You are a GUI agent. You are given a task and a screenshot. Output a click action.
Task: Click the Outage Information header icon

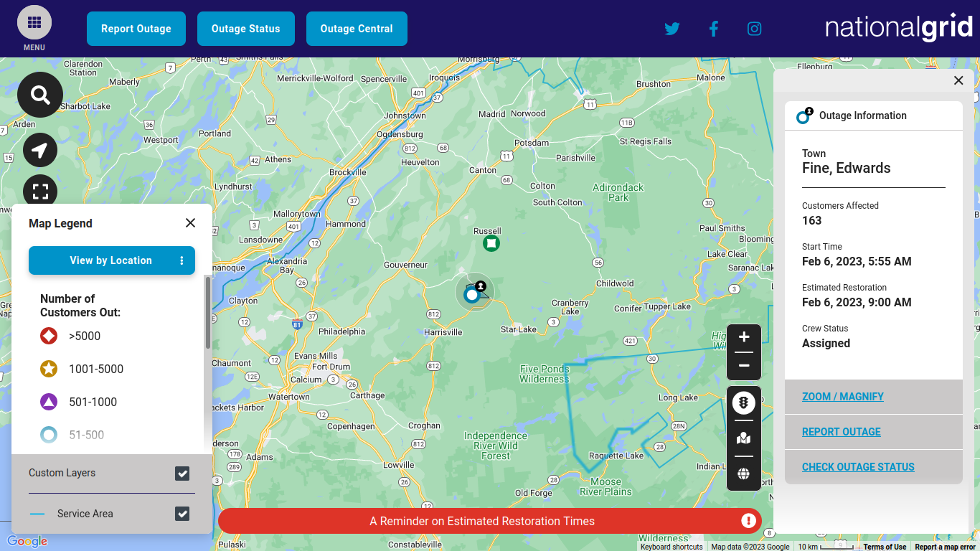coord(804,115)
